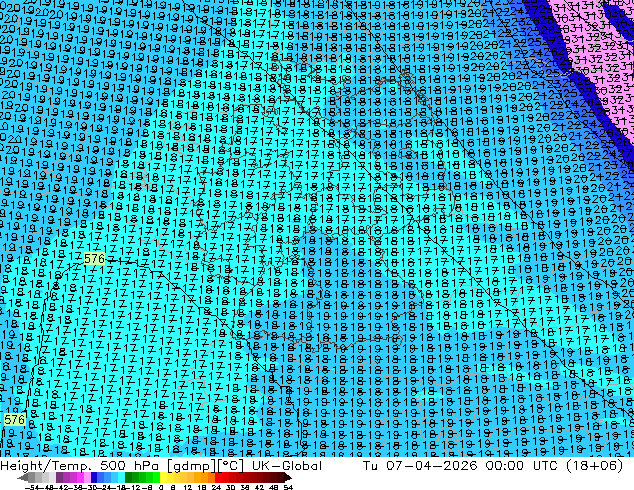
Task: Click the yellow swatch above legend value 0
Action: [163, 478]
